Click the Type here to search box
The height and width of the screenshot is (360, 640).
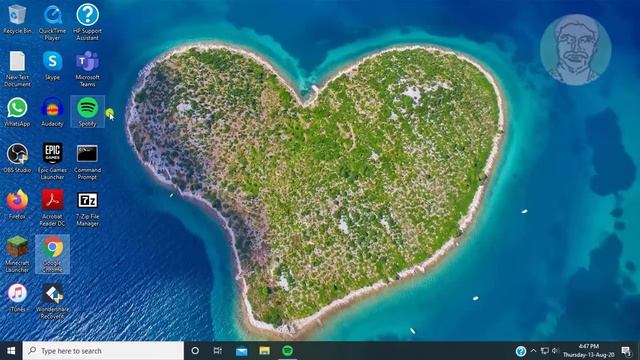[103, 351]
